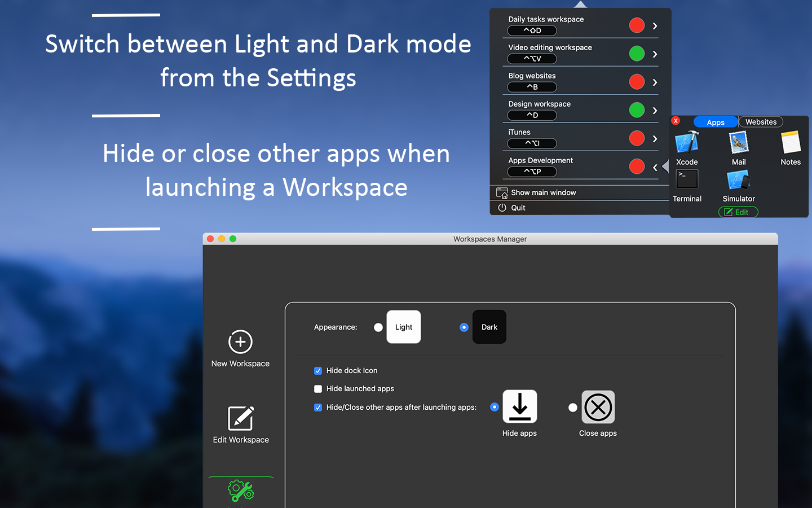Enable the Hide launched apps checkbox

tap(318, 389)
